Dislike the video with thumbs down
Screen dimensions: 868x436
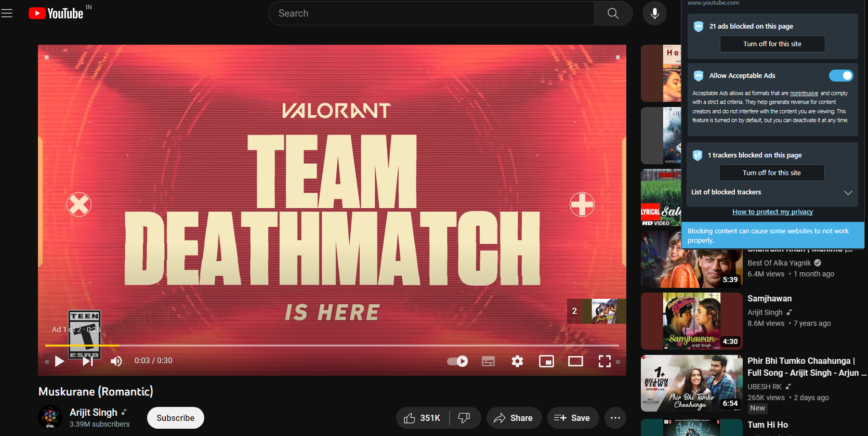click(464, 418)
